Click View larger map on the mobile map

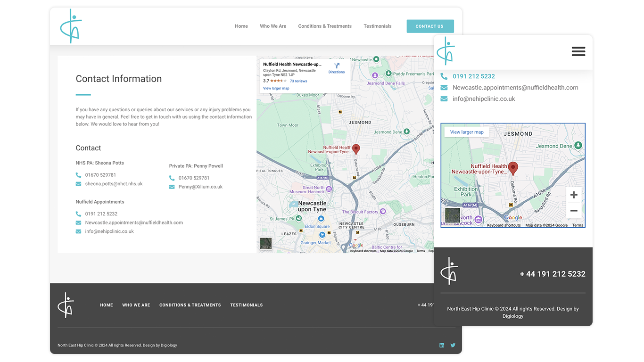467,132
